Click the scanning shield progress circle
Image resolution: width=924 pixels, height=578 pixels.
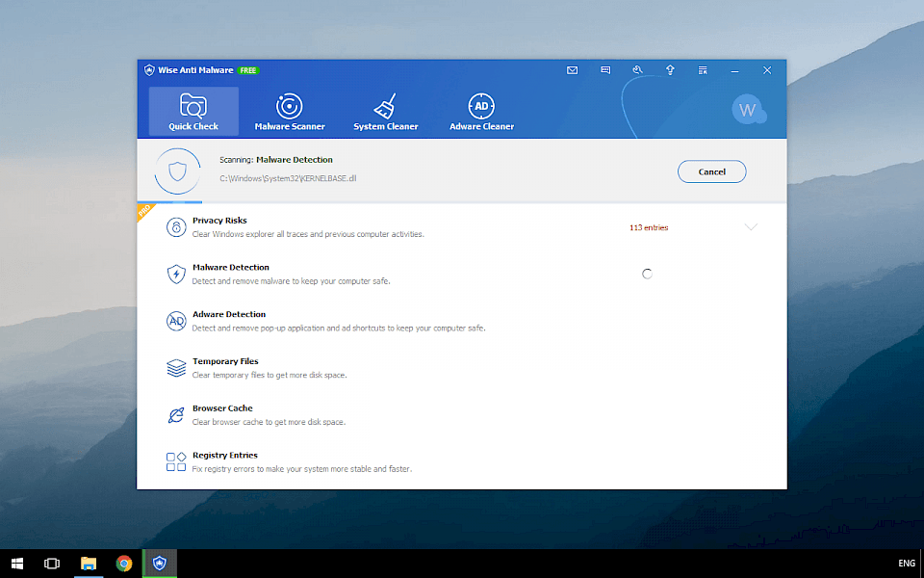pyautogui.click(x=177, y=171)
